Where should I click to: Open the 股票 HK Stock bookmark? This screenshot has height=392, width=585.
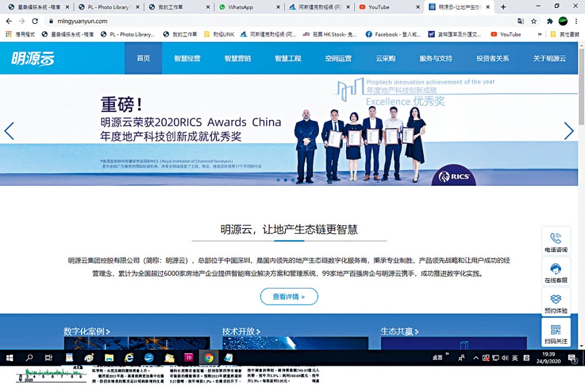click(330, 34)
